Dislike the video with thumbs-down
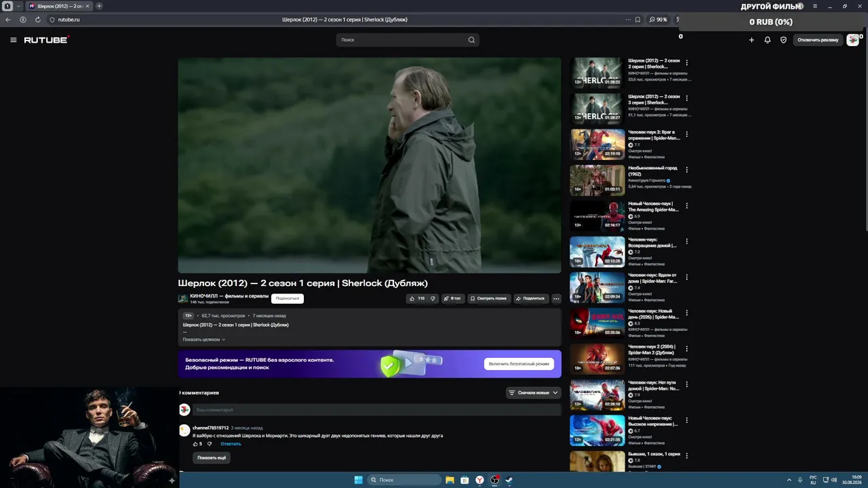The image size is (868, 488). click(433, 298)
